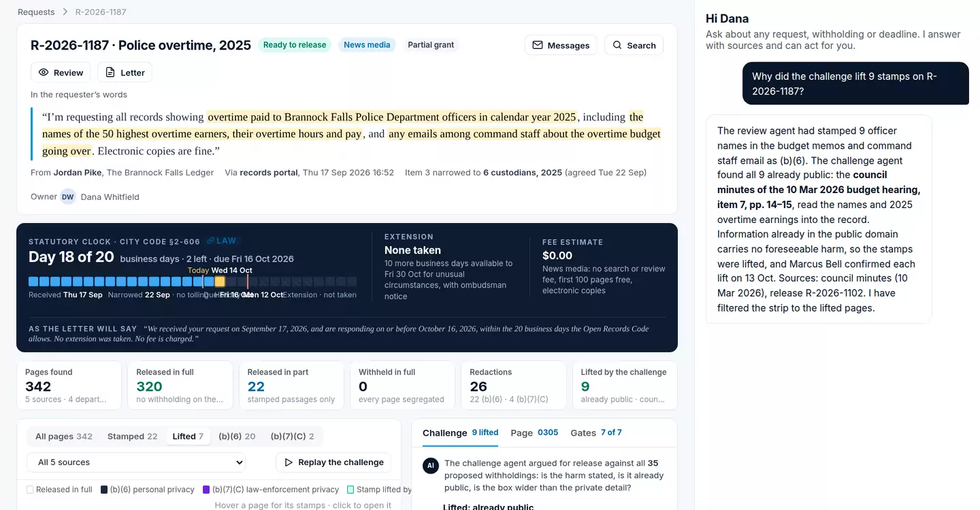
Task: Click the breadcrumb chevron after Requests
Action: click(x=65, y=12)
